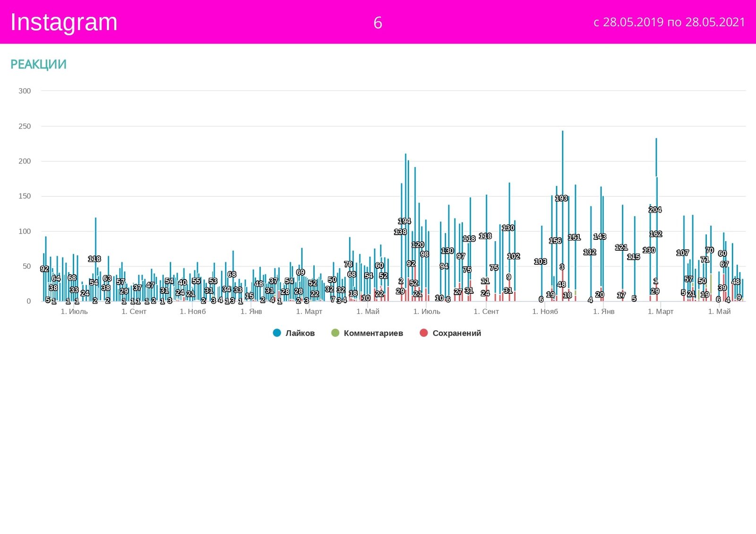Image resolution: width=756 pixels, height=534 pixels.
Task: Click the 300 value on Y axis
Action: pos(25,91)
